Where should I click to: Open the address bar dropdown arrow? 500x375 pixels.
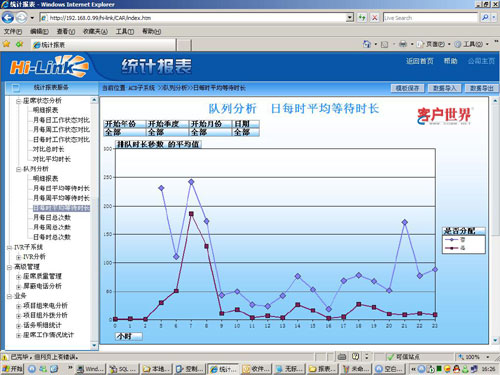349,17
